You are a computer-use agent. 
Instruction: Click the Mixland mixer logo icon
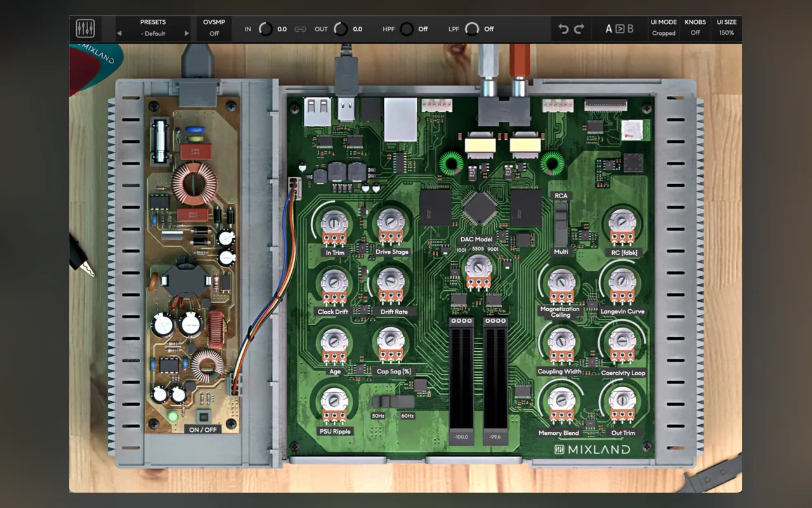[x=85, y=29]
